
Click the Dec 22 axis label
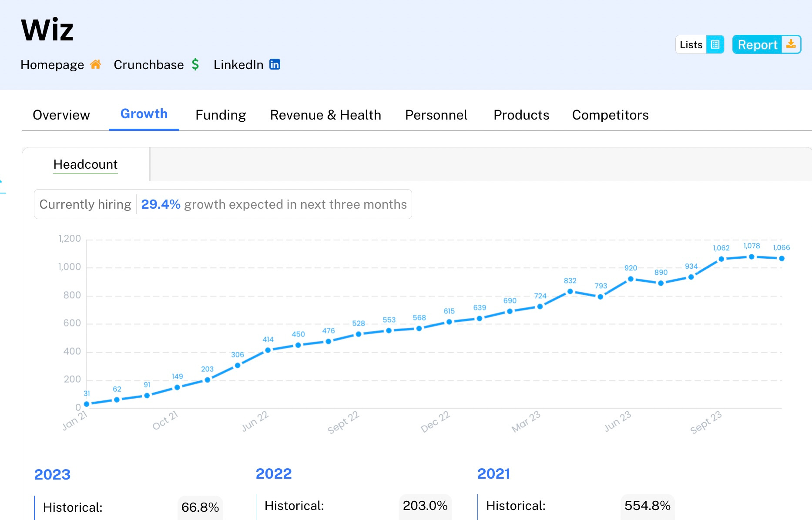click(435, 422)
